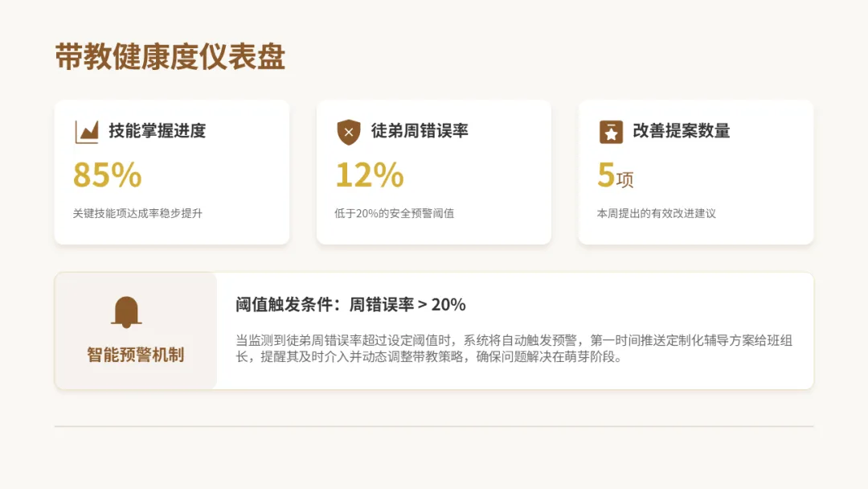Click the text 低于20%的安全预警阈值

(394, 214)
